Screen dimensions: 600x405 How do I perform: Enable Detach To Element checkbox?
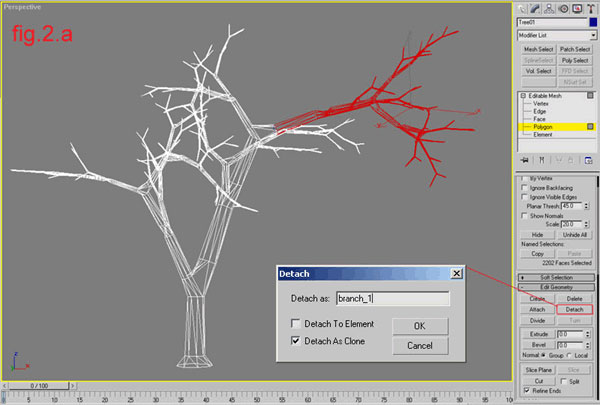296,324
